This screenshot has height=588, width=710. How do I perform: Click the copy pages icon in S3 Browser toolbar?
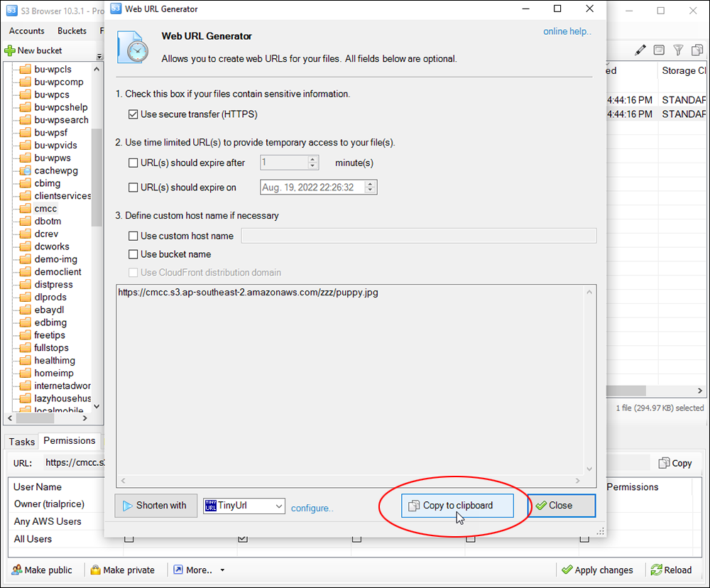click(697, 50)
